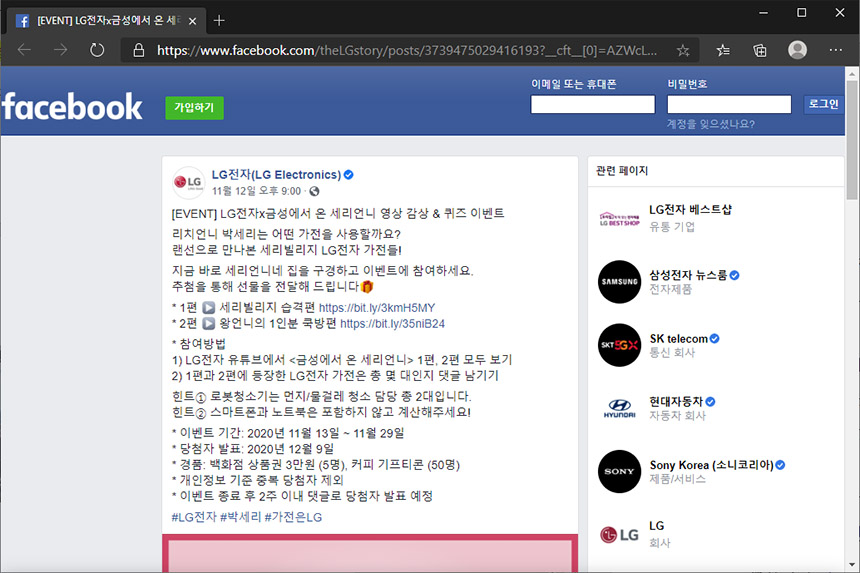
Task: Open the browser profile avatar
Action: 797,50
